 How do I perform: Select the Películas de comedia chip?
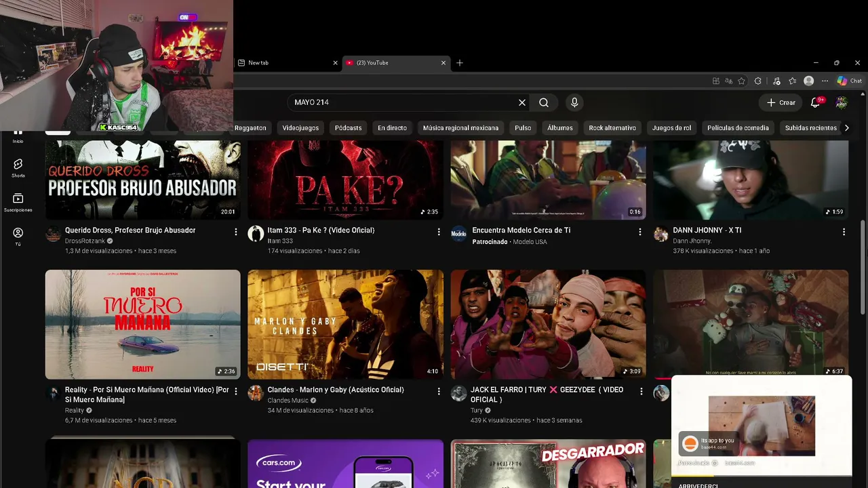738,127
